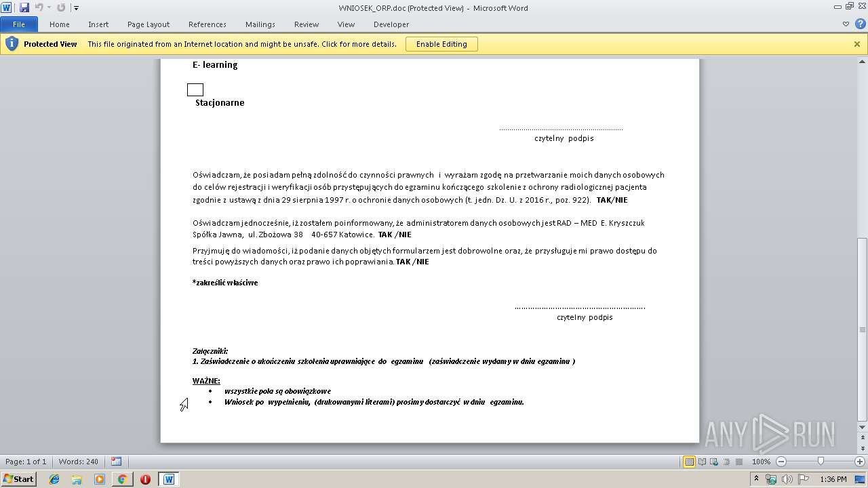Click the 'Załączniki:' heading text
Screen dimensions: 868x488
210,351
